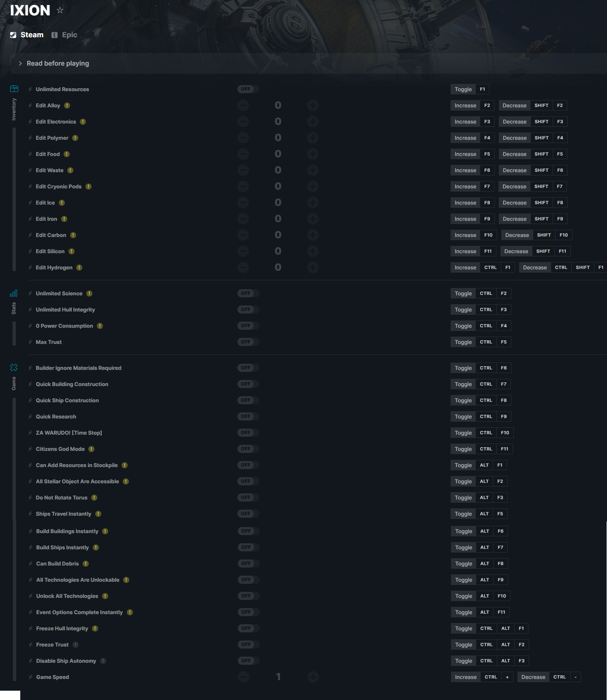Click Toggle hotkey button for Freeze Trust
607x700 pixels.
464,645
